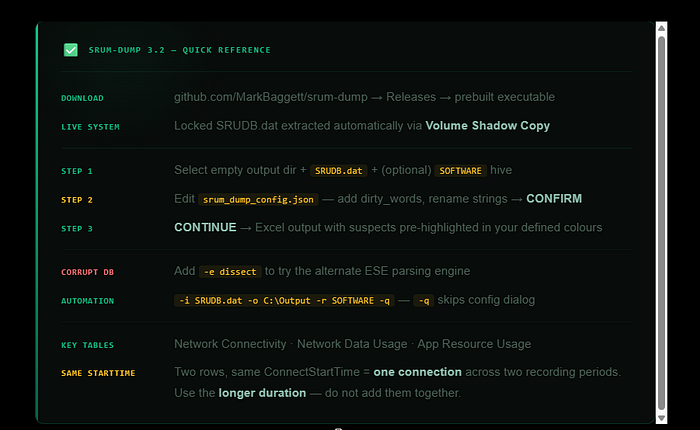The width and height of the screenshot is (700, 430).
Task: Click the SAME STARTTIME label
Action: pyautogui.click(x=98, y=373)
